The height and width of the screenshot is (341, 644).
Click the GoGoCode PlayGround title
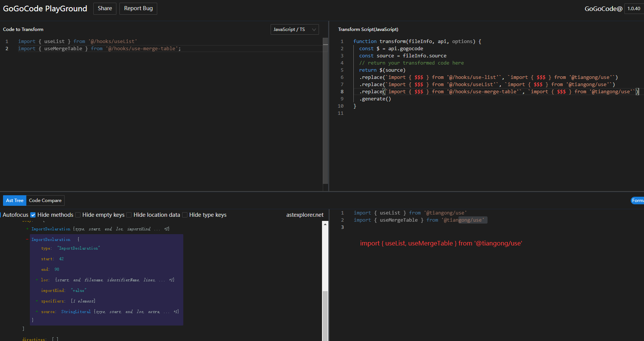[45, 9]
